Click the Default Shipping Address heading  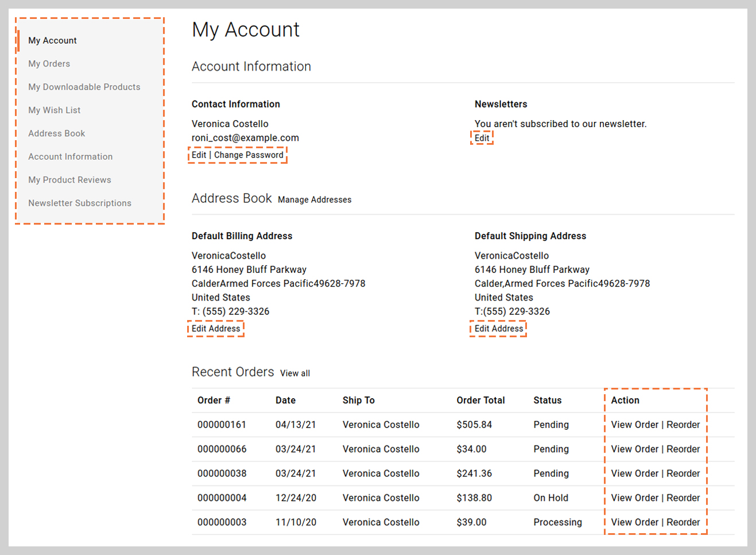[x=530, y=236]
